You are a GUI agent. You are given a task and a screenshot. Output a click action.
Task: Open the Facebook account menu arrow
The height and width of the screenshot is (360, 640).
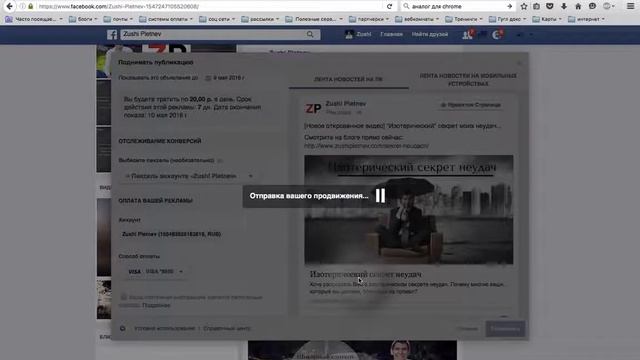point(531,35)
